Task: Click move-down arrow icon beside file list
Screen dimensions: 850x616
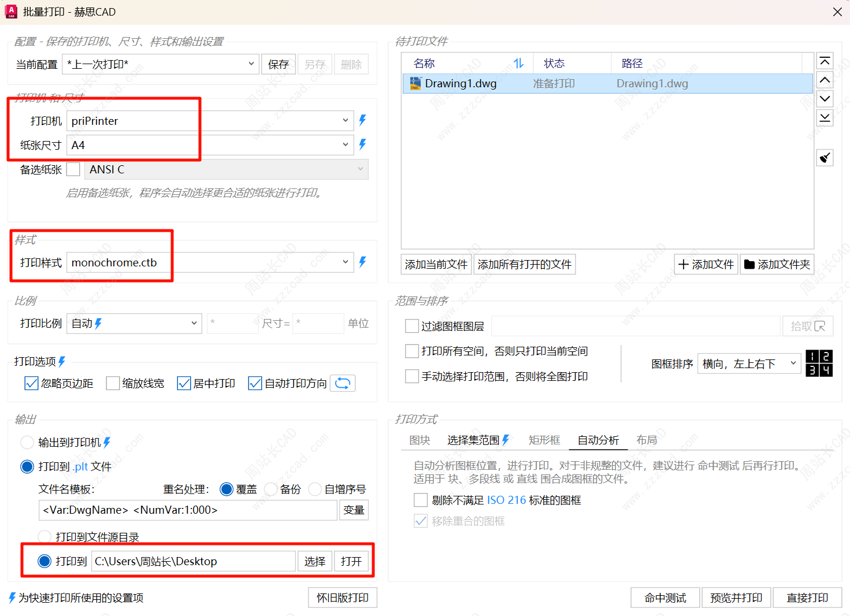Action: pos(825,99)
